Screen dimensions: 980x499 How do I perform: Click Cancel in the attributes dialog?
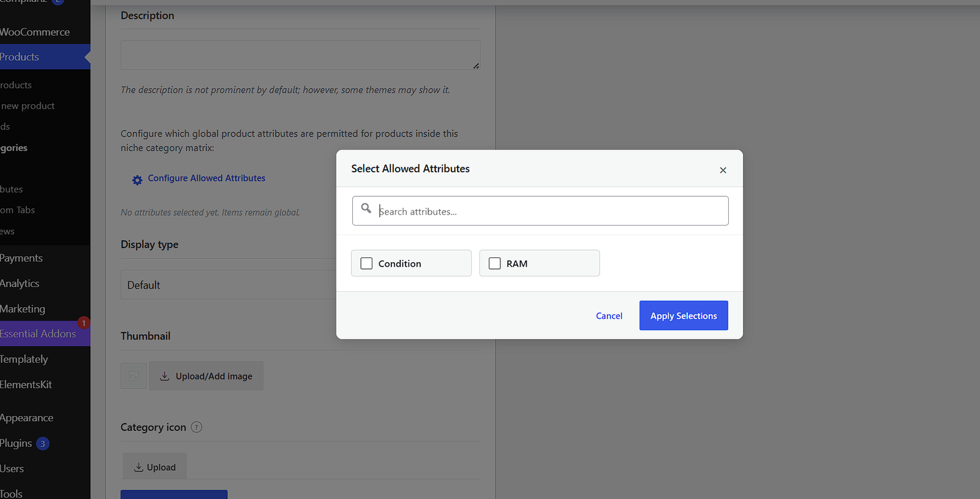tap(609, 316)
